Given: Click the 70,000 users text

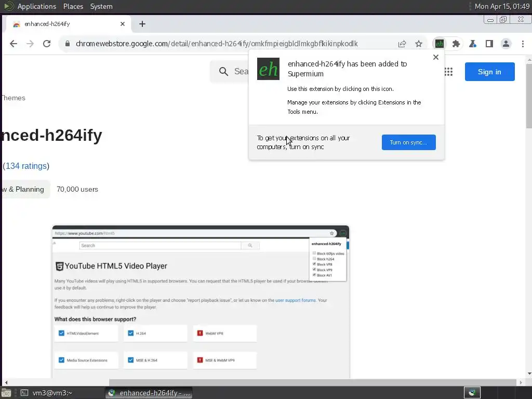Looking at the screenshot, I should pos(77,189).
